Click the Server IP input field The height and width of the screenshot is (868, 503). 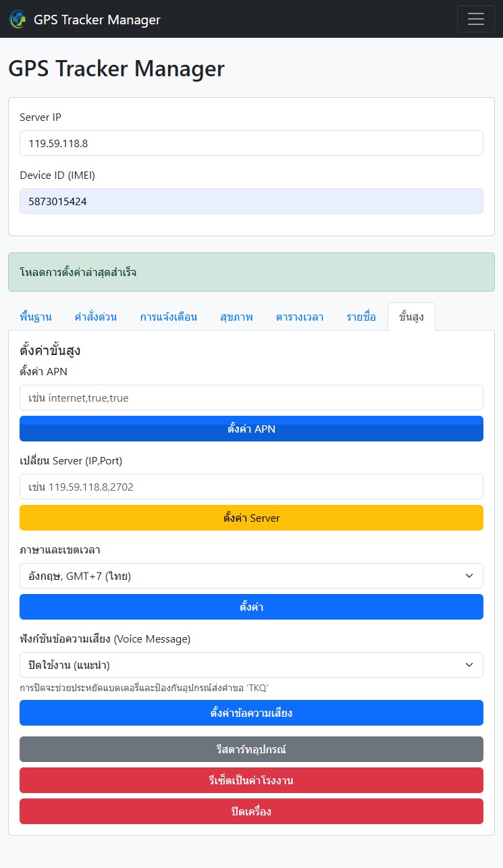[x=251, y=143]
